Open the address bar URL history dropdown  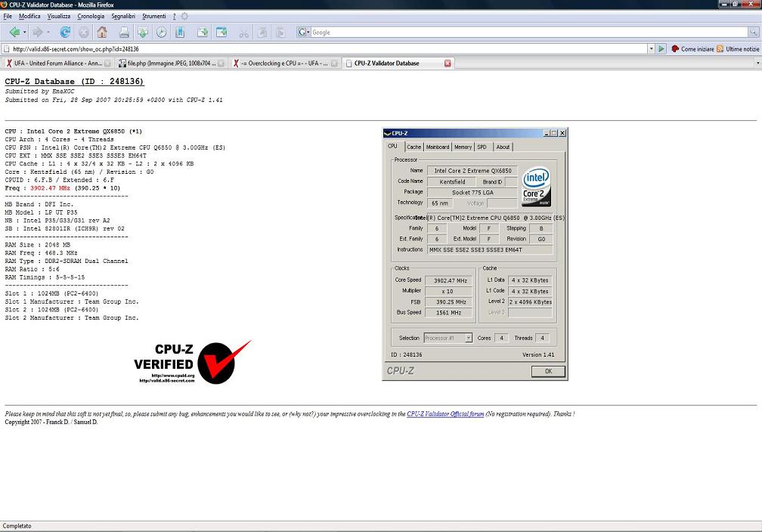click(651, 49)
